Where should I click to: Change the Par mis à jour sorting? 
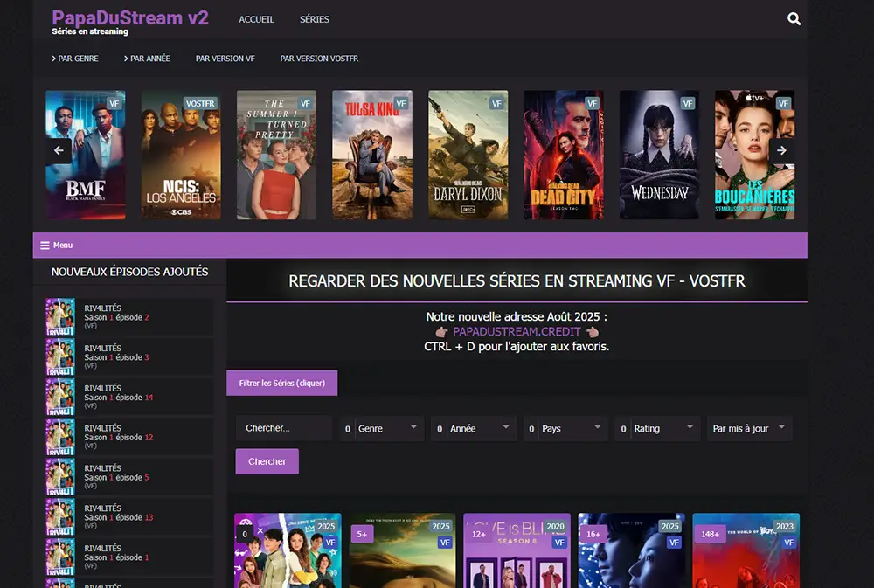[x=749, y=428]
